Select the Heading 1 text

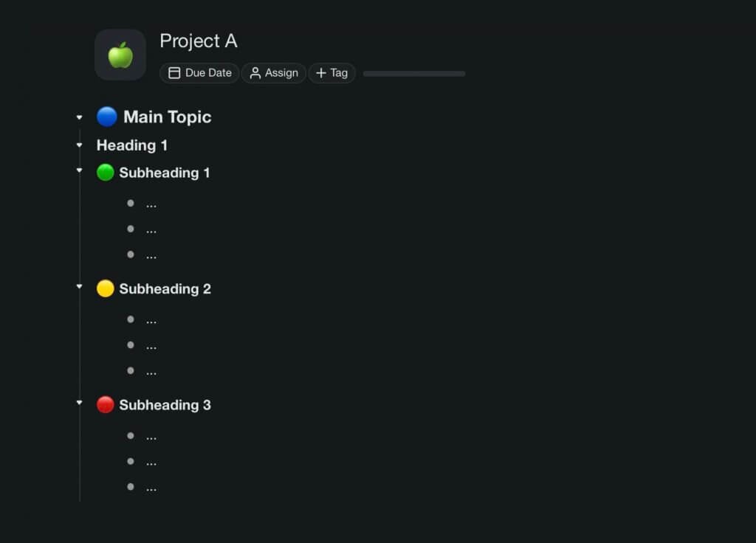(131, 145)
